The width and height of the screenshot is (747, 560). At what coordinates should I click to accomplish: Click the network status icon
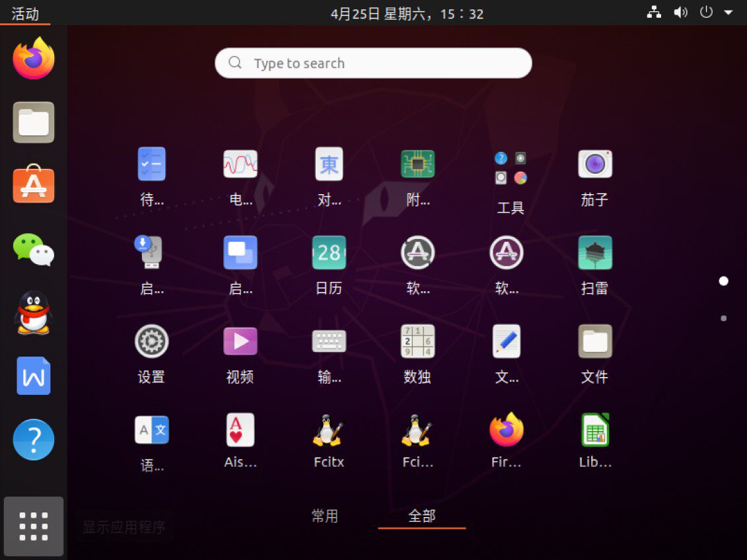[654, 13]
